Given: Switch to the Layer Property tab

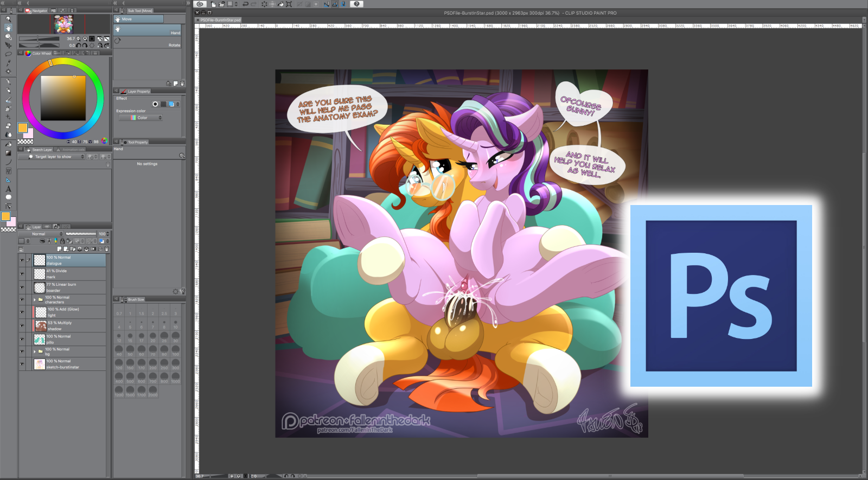Looking at the screenshot, I should 136,91.
